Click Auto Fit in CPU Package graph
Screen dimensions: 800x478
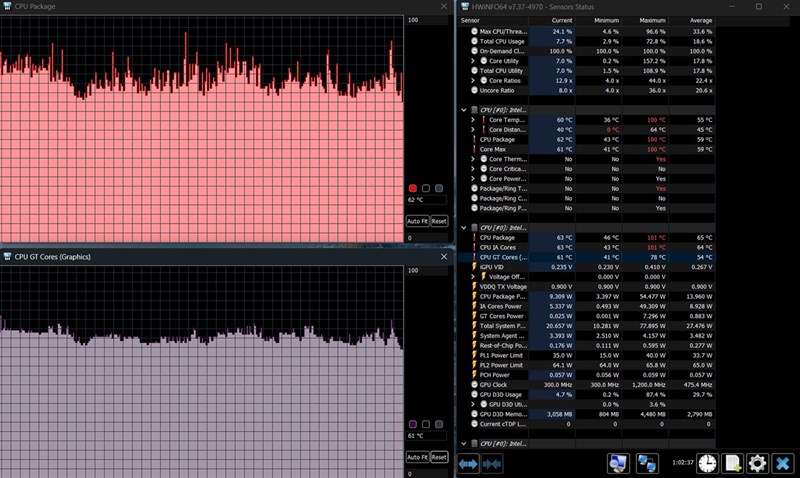(x=417, y=221)
